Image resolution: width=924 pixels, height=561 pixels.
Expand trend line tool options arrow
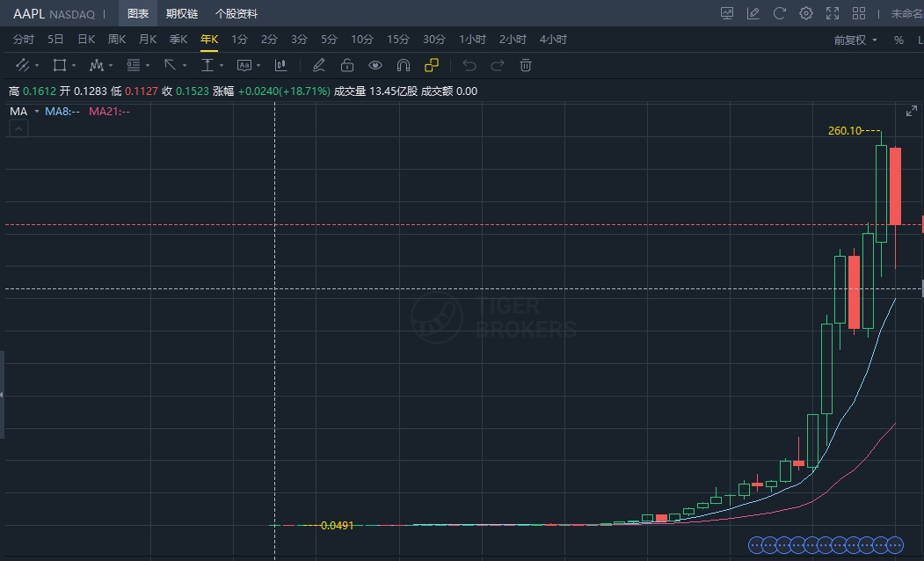[37, 65]
